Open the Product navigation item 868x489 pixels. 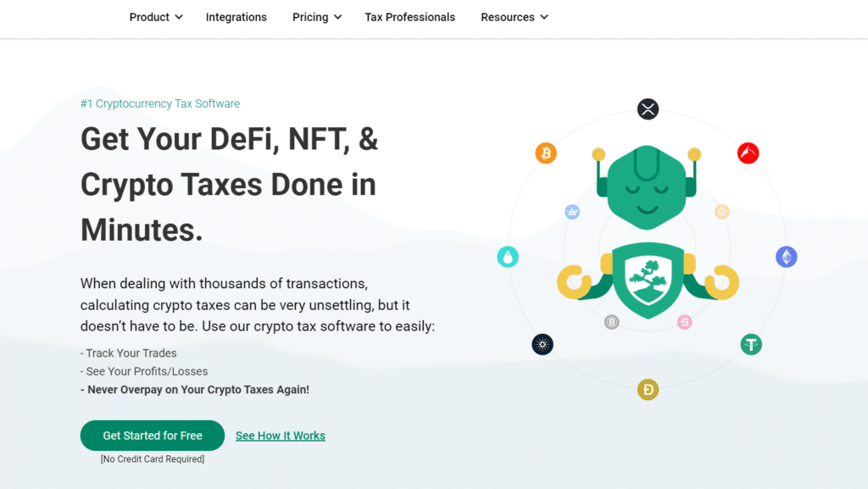point(149,17)
